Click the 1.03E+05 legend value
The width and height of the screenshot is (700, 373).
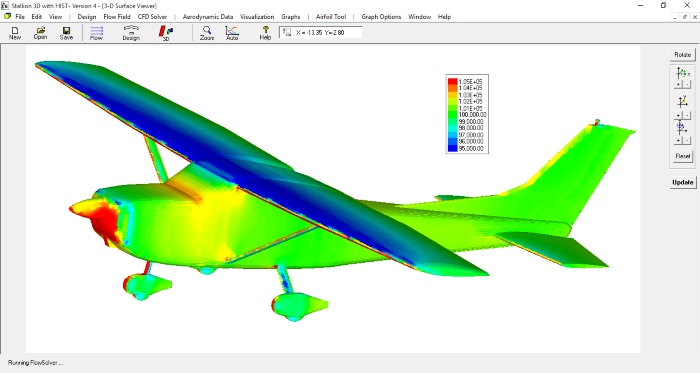coord(471,95)
